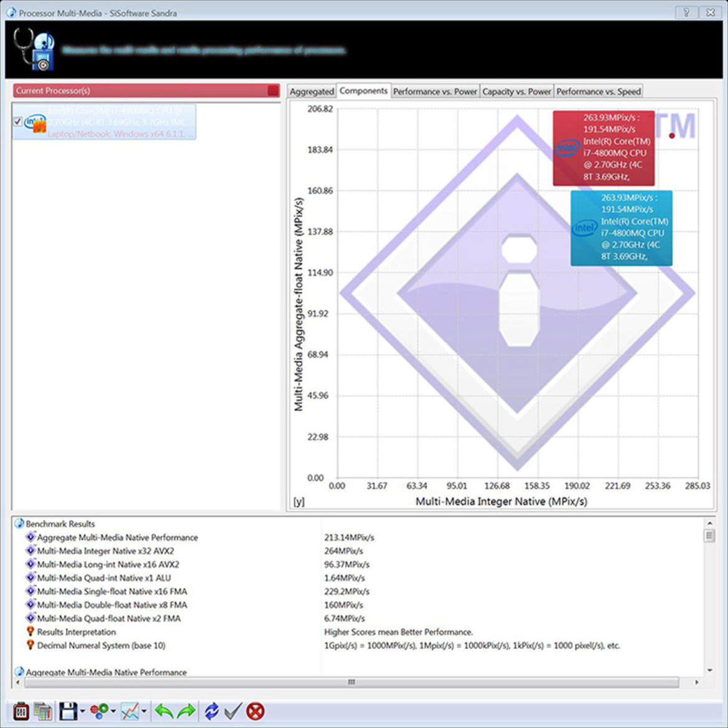The image size is (728, 728).
Task: Open the save icon's dropdown arrow
Action: coord(83,711)
